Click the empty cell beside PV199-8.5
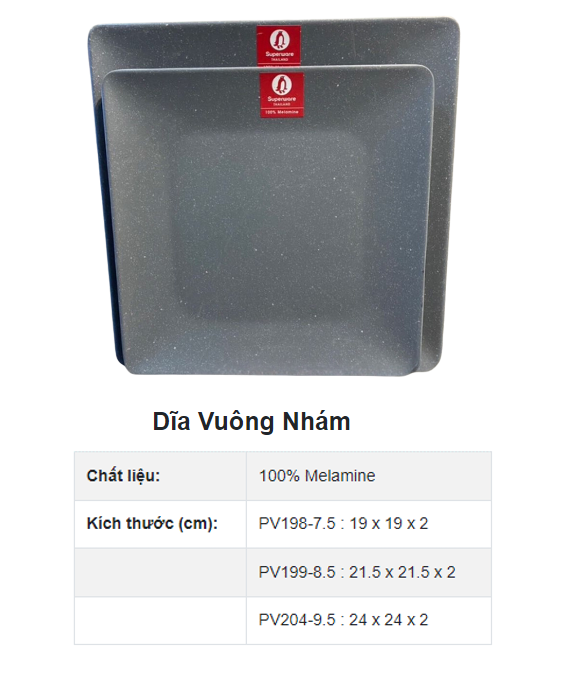 pyautogui.click(x=160, y=573)
